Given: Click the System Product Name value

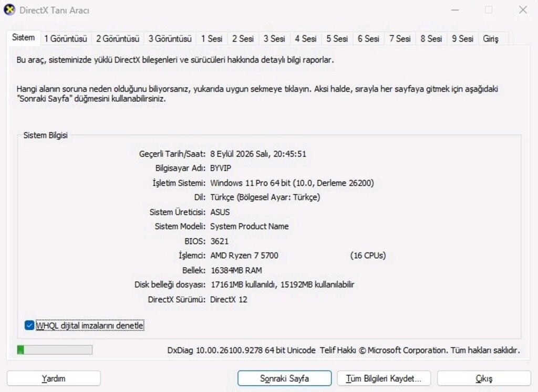Looking at the screenshot, I should point(250,227).
